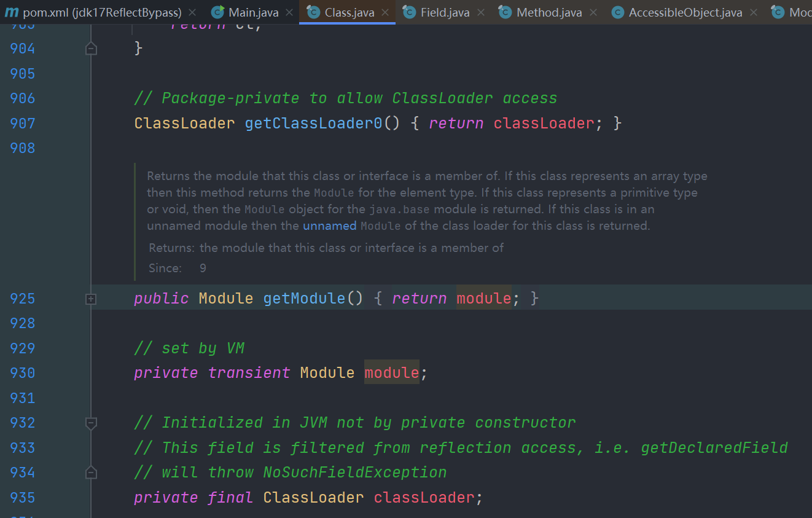
Task: Click the 'filtered from reflection access' comment line
Action: pyautogui.click(x=461, y=448)
